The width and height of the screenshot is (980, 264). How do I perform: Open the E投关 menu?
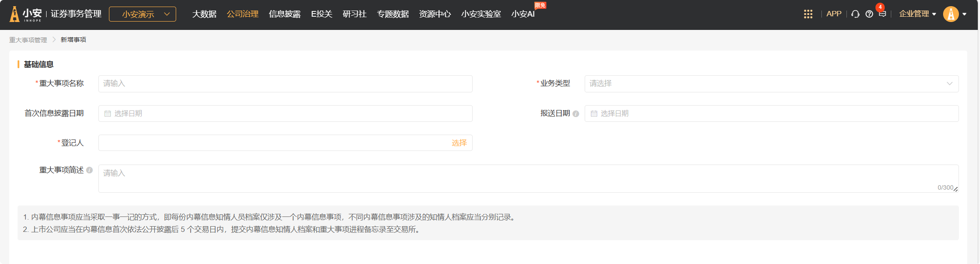coord(322,14)
